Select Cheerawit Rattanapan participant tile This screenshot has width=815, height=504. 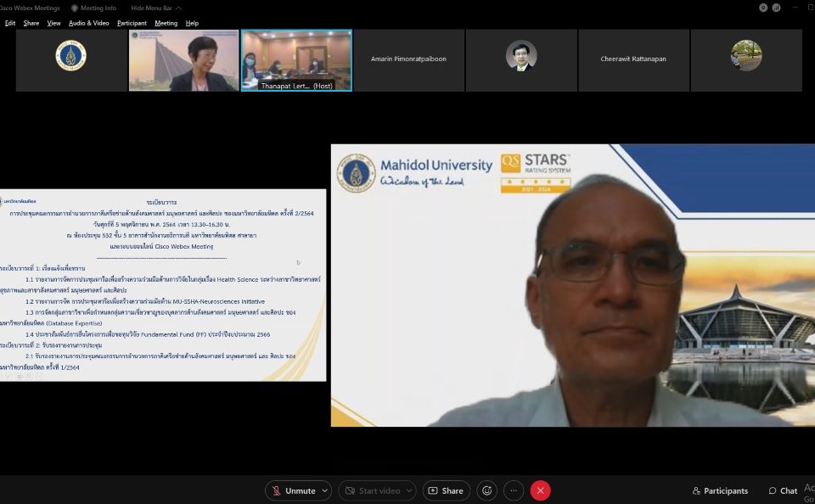point(633,59)
